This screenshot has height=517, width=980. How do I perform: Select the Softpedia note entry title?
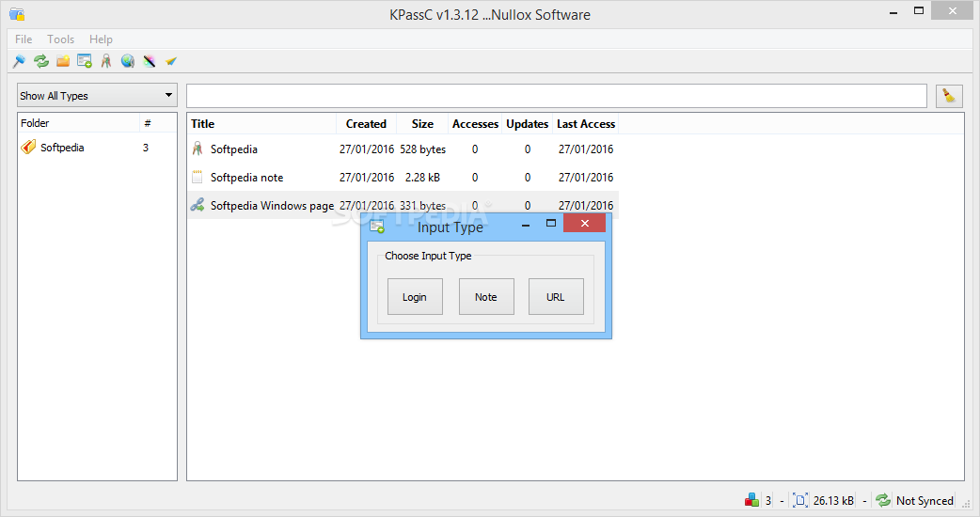coord(246,178)
